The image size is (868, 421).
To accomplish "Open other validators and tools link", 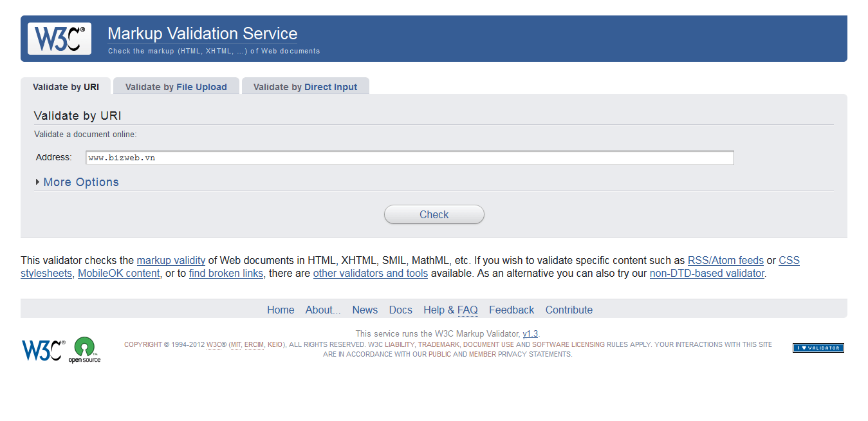I will click(x=371, y=274).
